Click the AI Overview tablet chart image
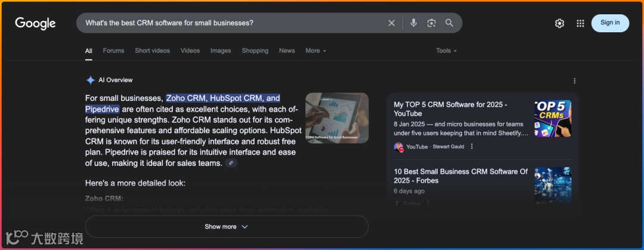The width and height of the screenshot is (644, 250). (x=337, y=118)
